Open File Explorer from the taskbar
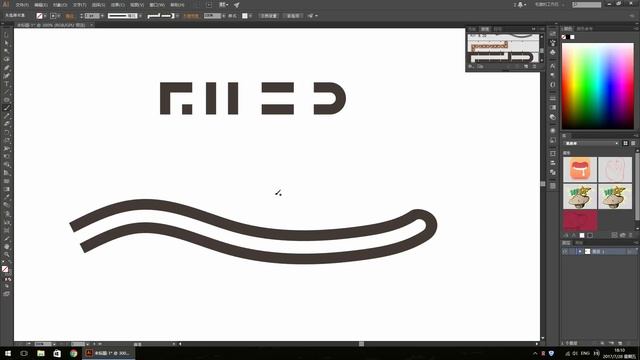Viewport: 640px width, 360px height. click(x=41, y=353)
